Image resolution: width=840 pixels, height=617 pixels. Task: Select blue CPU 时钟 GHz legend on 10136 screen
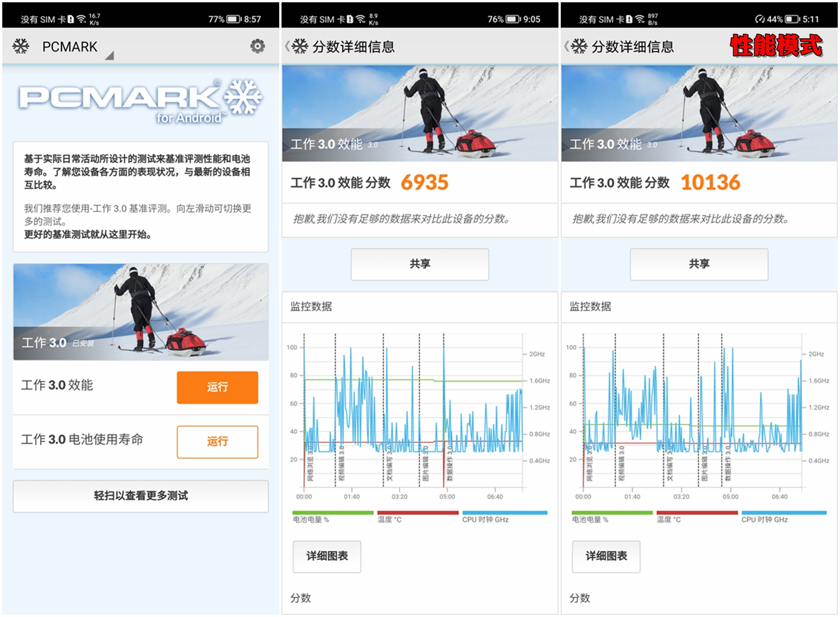[x=784, y=516]
